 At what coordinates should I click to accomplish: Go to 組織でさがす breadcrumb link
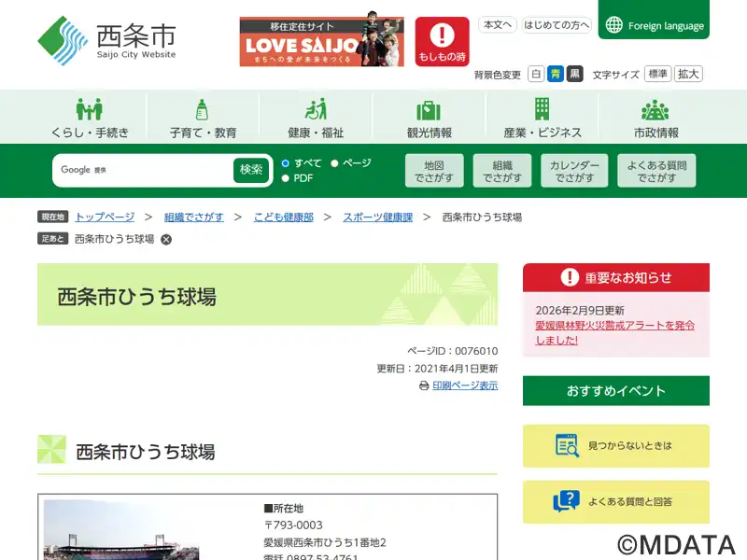(194, 217)
